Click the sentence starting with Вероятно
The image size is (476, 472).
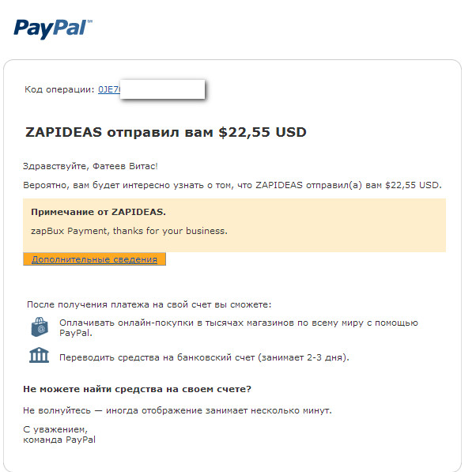tap(232, 185)
